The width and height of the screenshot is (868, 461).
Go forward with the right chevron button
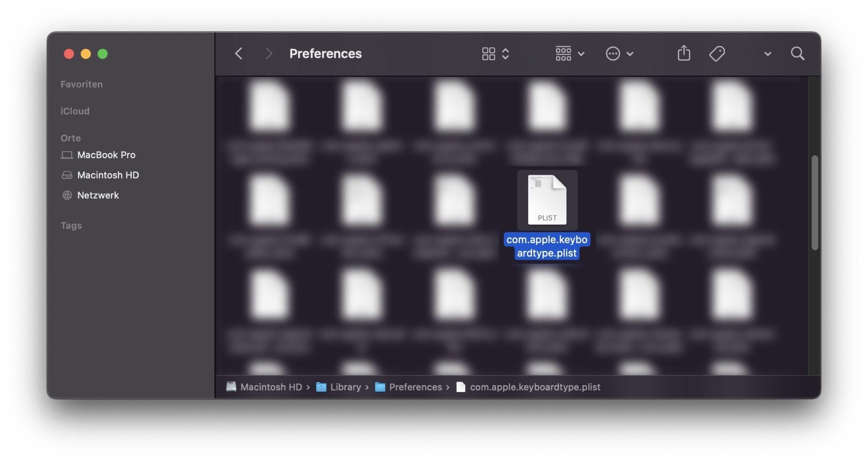pos(269,54)
